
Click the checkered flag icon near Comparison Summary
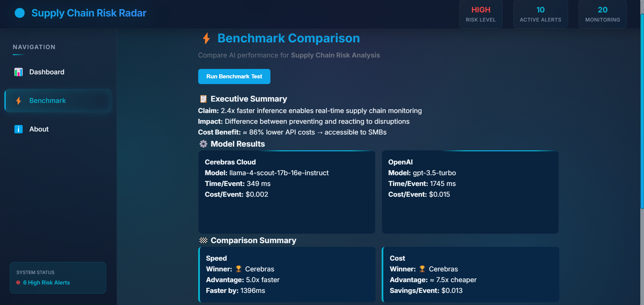pos(203,240)
